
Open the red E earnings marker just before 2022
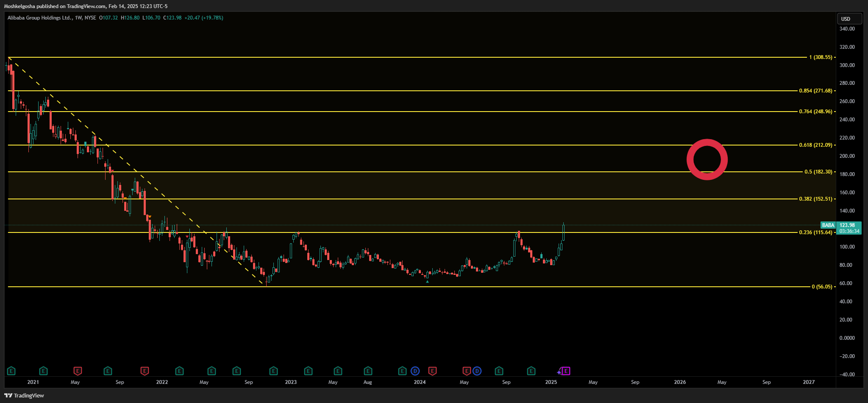[145, 371]
